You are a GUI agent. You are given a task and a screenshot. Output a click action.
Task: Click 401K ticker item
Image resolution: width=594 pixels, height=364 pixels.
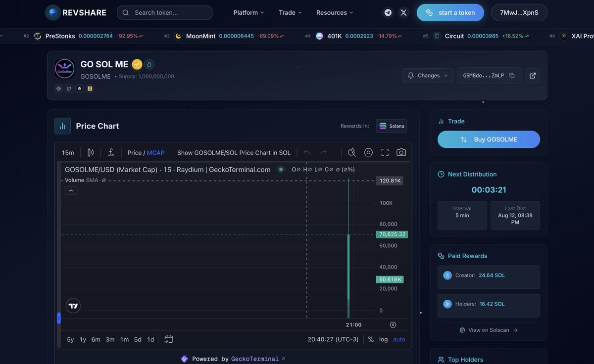click(x=354, y=36)
